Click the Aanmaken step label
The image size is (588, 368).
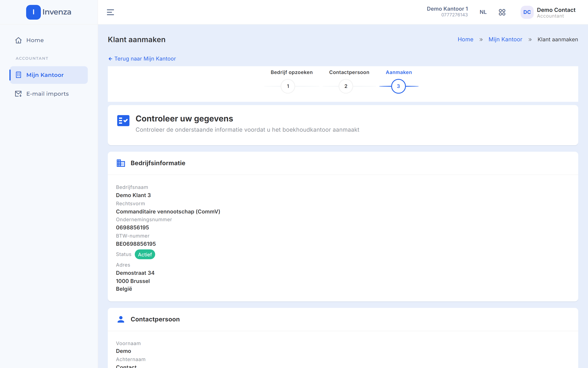point(399,72)
